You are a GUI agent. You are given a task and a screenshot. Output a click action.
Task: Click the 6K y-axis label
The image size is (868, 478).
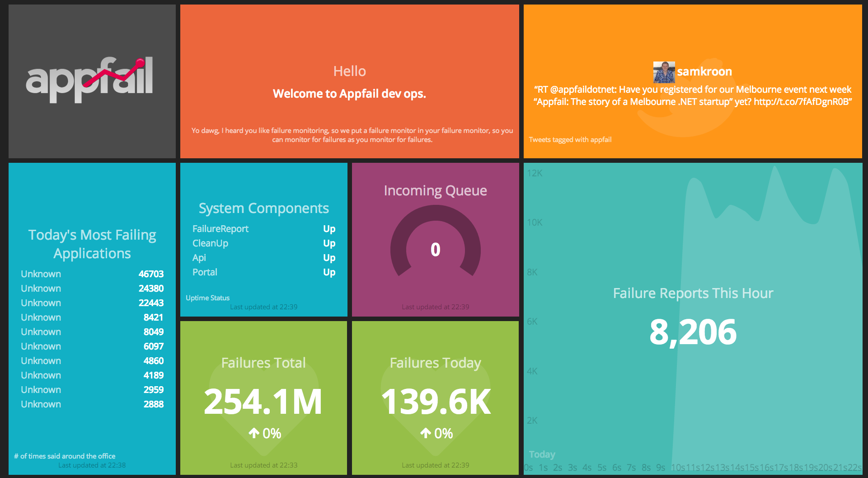tap(532, 322)
